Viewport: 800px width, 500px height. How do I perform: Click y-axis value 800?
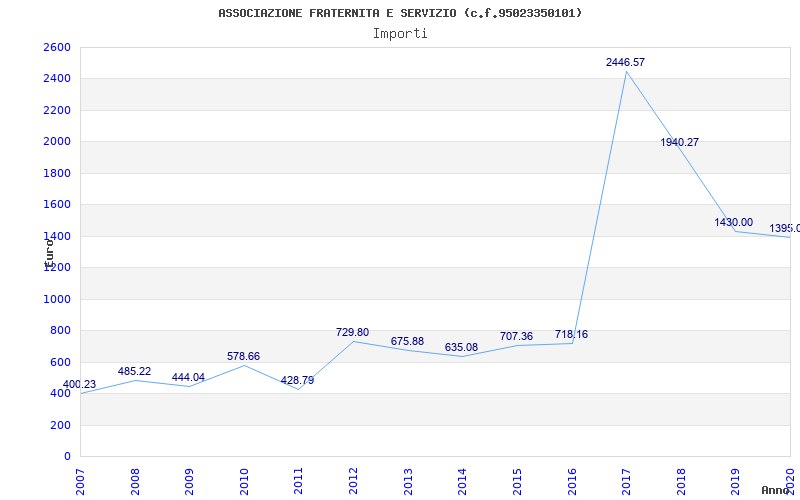[60, 331]
